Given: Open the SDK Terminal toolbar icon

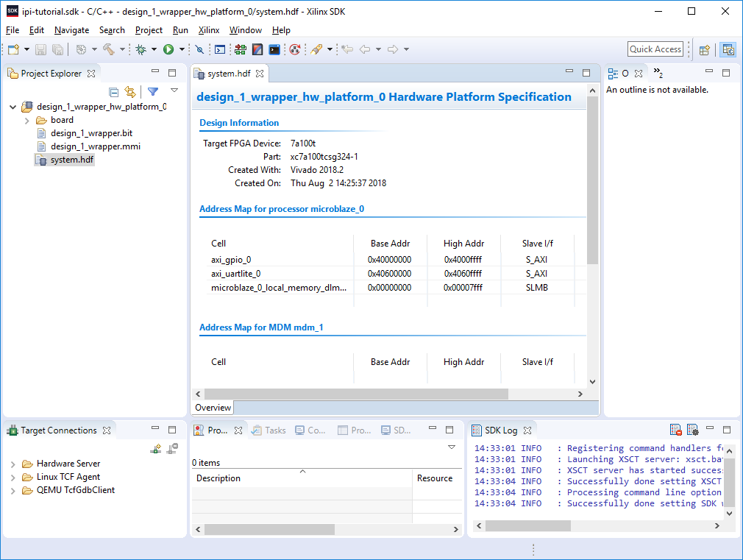Looking at the screenshot, I should pos(274,49).
